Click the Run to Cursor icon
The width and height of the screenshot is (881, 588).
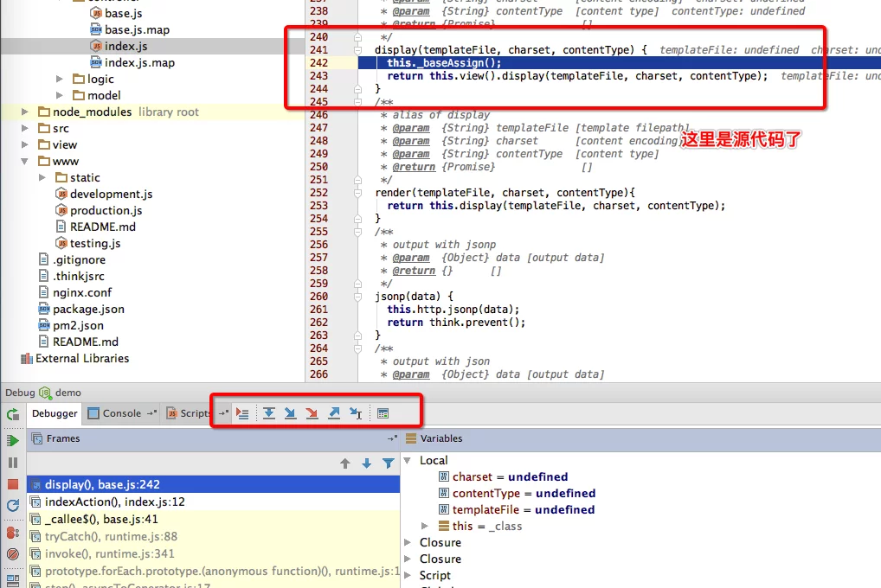(356, 414)
